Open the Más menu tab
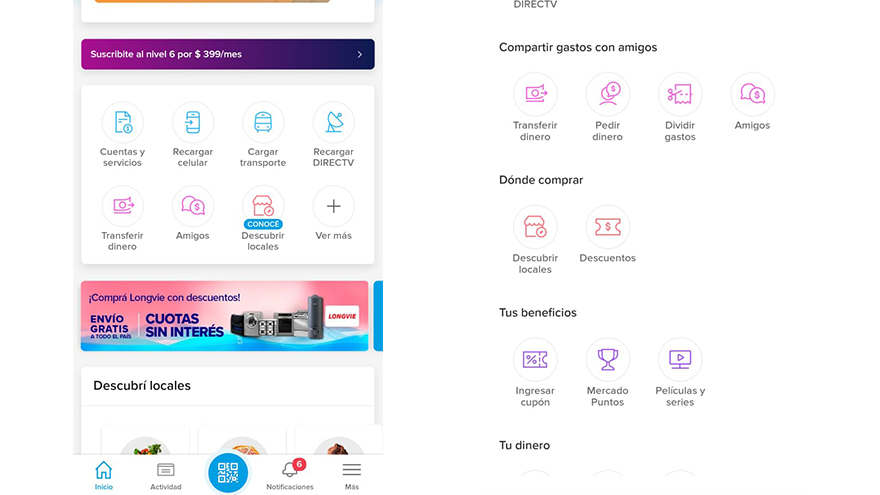Image resolution: width=880 pixels, height=495 pixels. (x=352, y=475)
